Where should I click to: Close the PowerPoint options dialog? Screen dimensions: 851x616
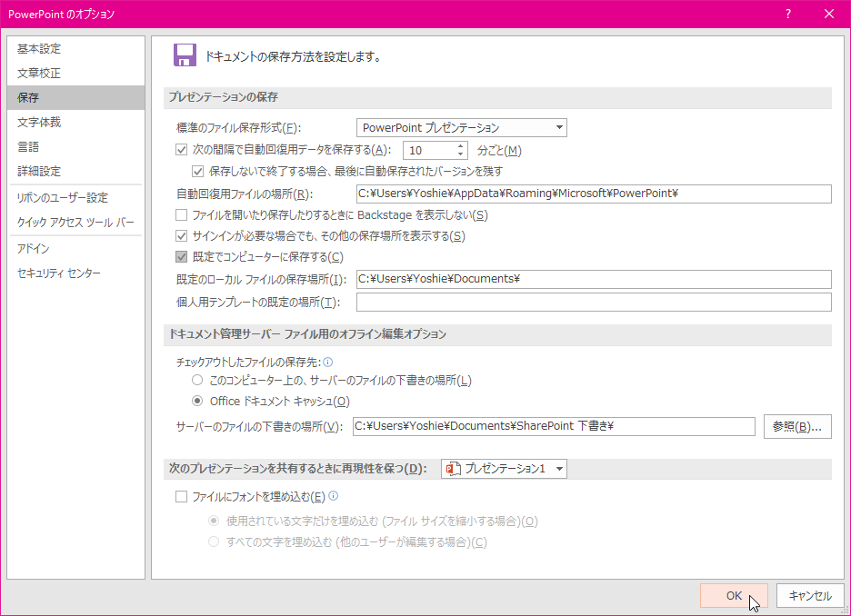[829, 15]
